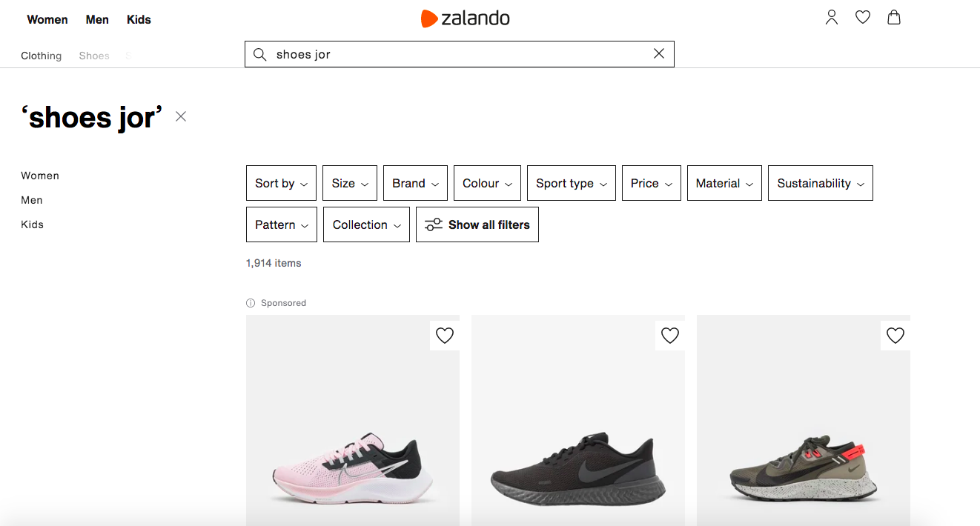Open the shopping bag icon

point(894,17)
